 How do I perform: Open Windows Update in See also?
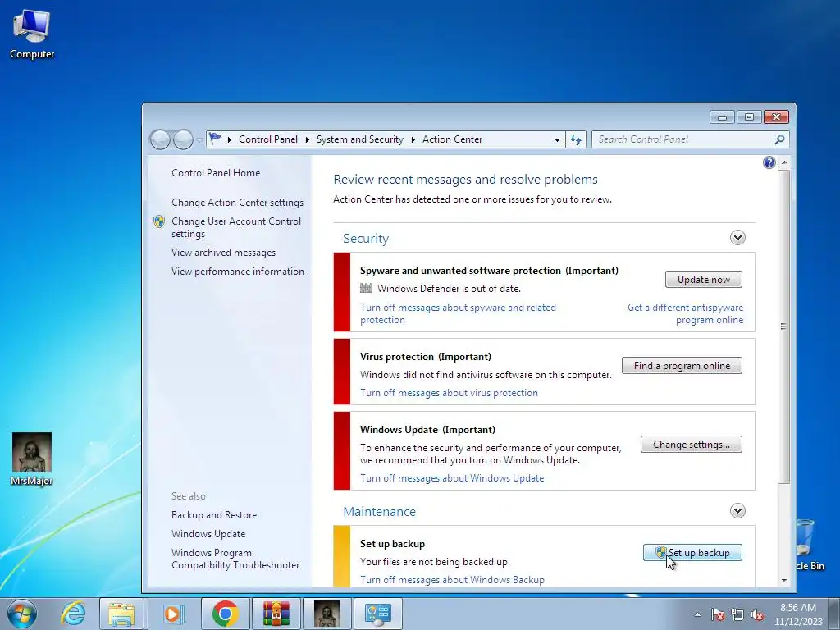[208, 533]
